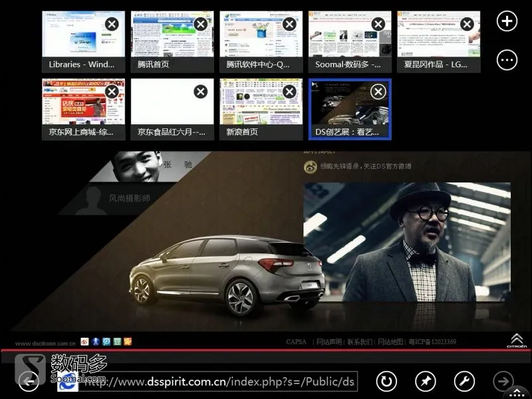Image resolution: width=532 pixels, height=399 pixels.
Task: Click the dsspirit.com.cn address bar
Action: tap(219, 382)
